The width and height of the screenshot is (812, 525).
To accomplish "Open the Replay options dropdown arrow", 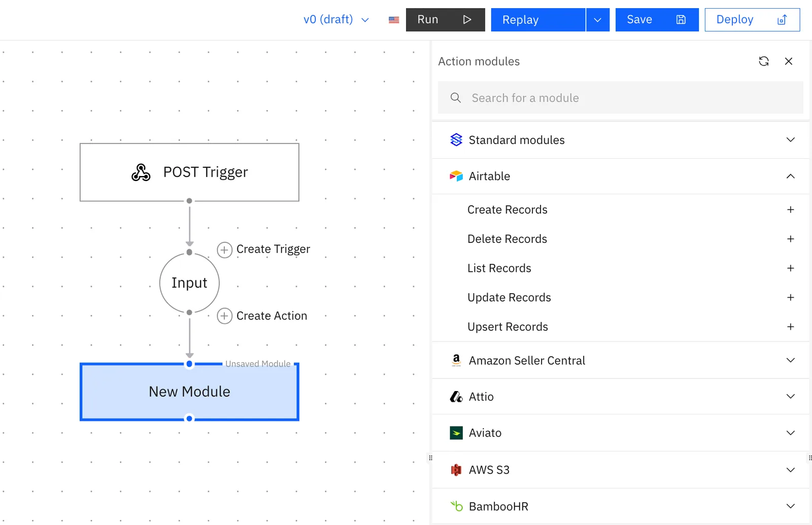I will pyautogui.click(x=598, y=20).
